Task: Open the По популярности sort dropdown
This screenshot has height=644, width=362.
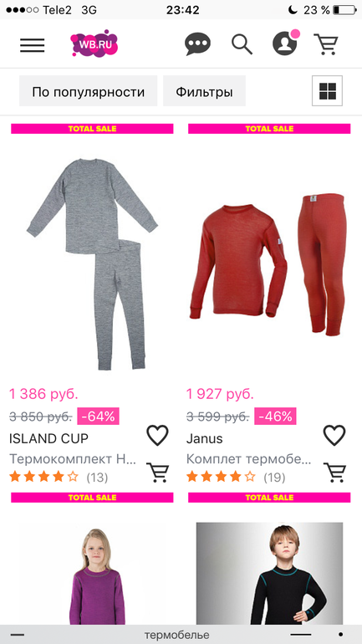Action: point(89,91)
